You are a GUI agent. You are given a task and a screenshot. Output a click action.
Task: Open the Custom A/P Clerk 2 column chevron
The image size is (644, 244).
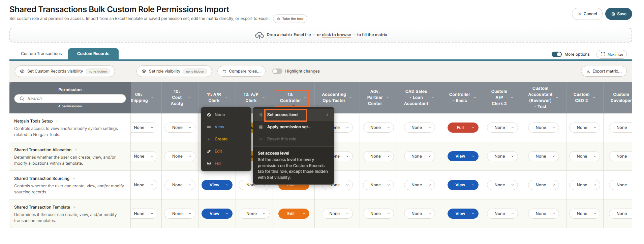[x=512, y=98]
